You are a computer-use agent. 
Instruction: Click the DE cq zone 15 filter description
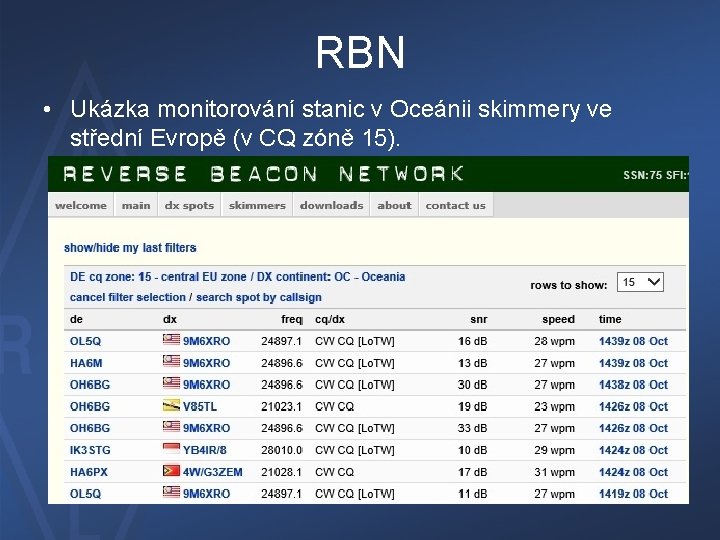(x=237, y=277)
